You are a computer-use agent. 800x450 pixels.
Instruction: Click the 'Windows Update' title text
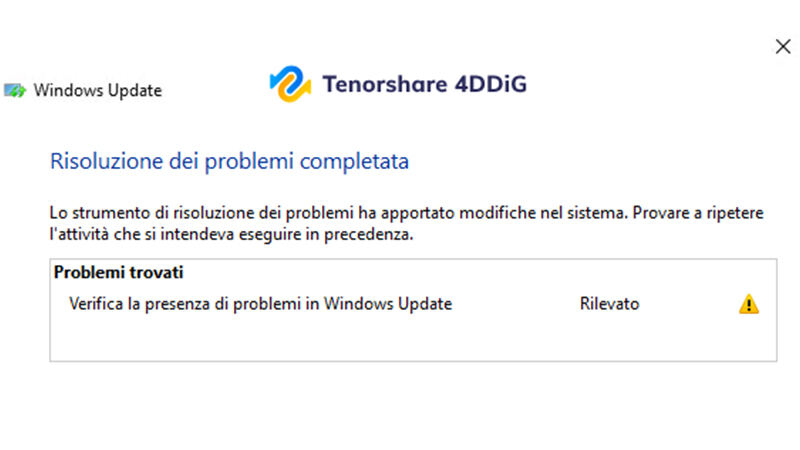[x=97, y=90]
